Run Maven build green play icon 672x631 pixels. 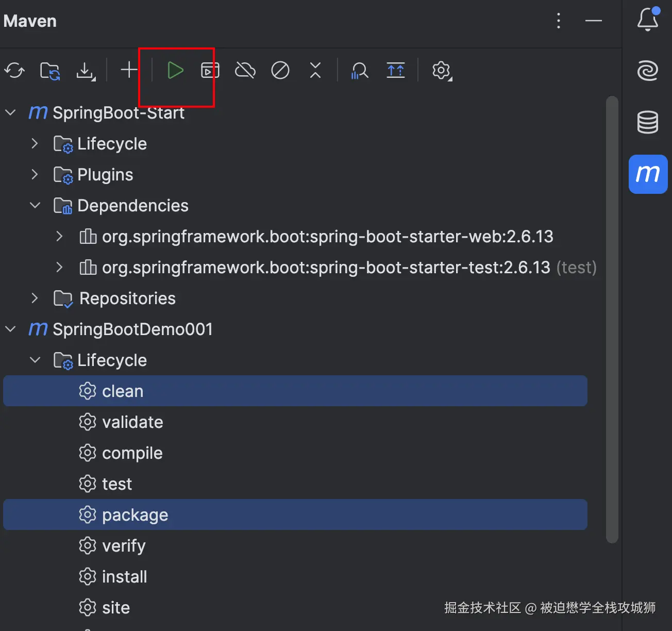coord(175,71)
